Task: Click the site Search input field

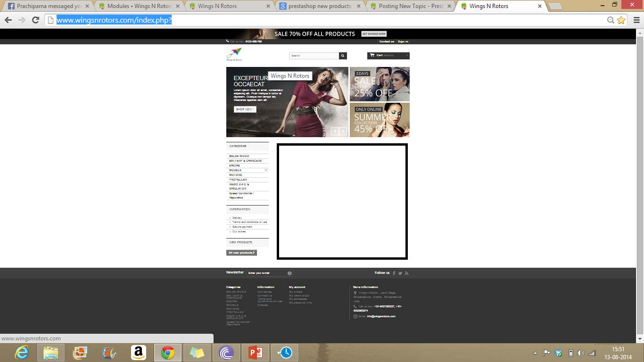Action: (314, 56)
